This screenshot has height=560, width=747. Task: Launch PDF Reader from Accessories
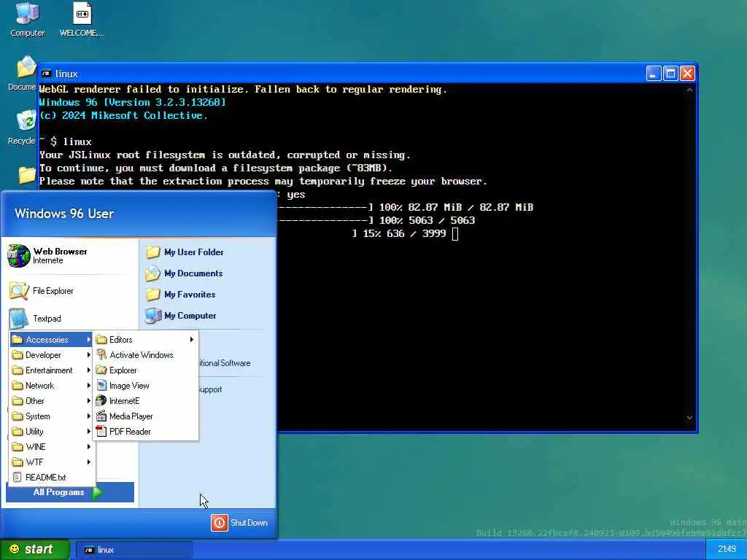(x=145, y=431)
